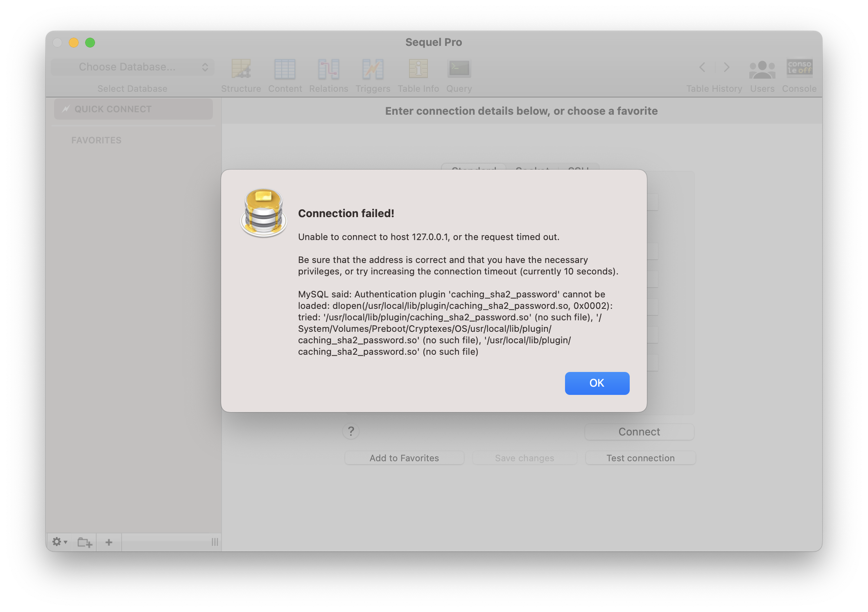Screen dimensions: 868x612
Task: Show the Console icon
Action: 799,68
